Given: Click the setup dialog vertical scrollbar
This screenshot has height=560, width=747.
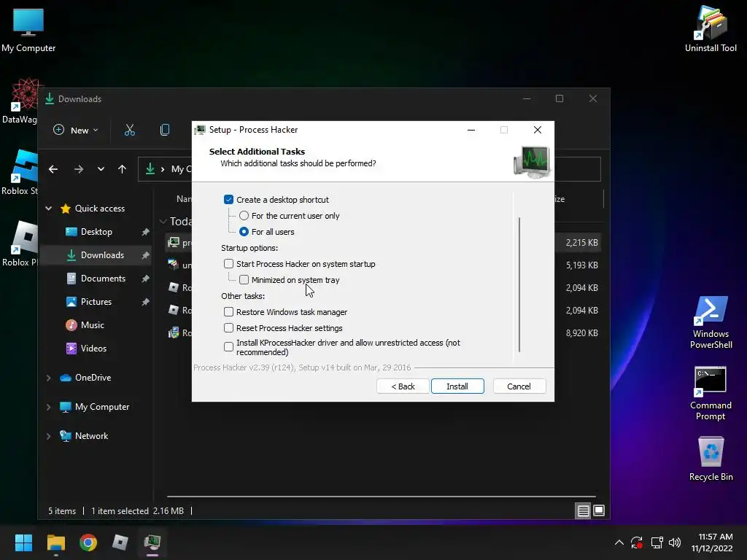Looking at the screenshot, I should point(519,284).
